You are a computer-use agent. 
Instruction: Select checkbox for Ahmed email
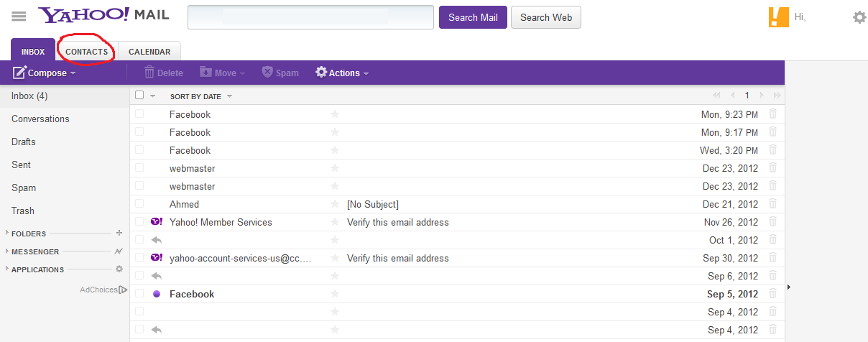click(x=139, y=203)
